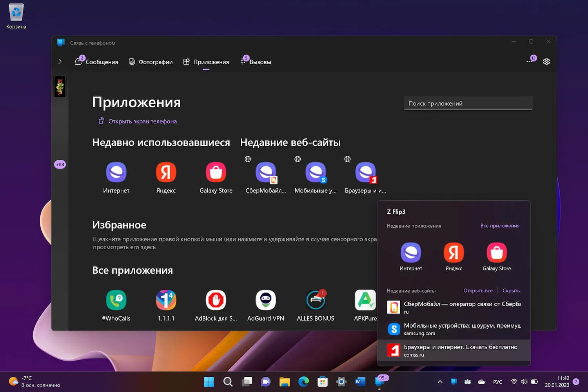Open the notification center badge showing 2
Viewport: 588px width, 392px height.
(576, 382)
